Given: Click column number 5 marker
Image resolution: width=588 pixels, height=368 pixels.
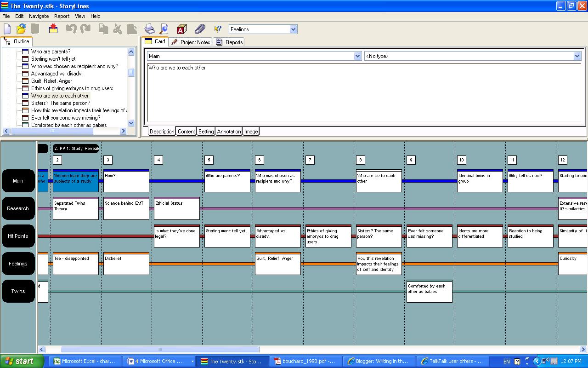Looking at the screenshot, I should click(209, 160).
